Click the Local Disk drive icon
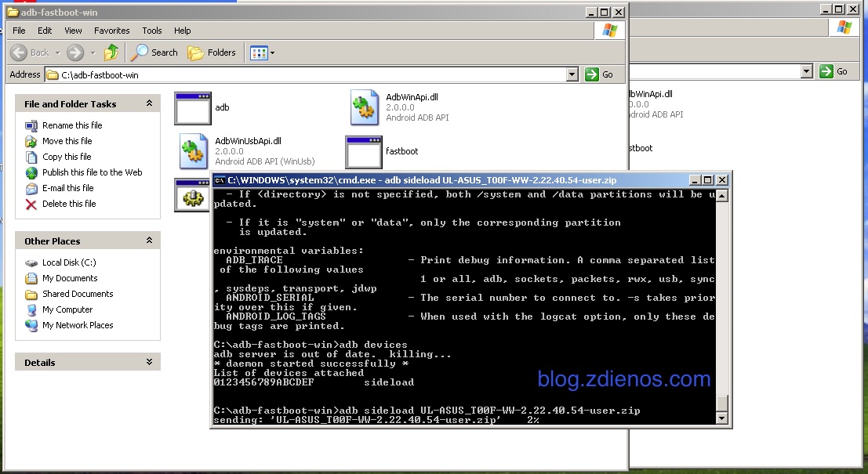The image size is (868, 474). [x=31, y=262]
